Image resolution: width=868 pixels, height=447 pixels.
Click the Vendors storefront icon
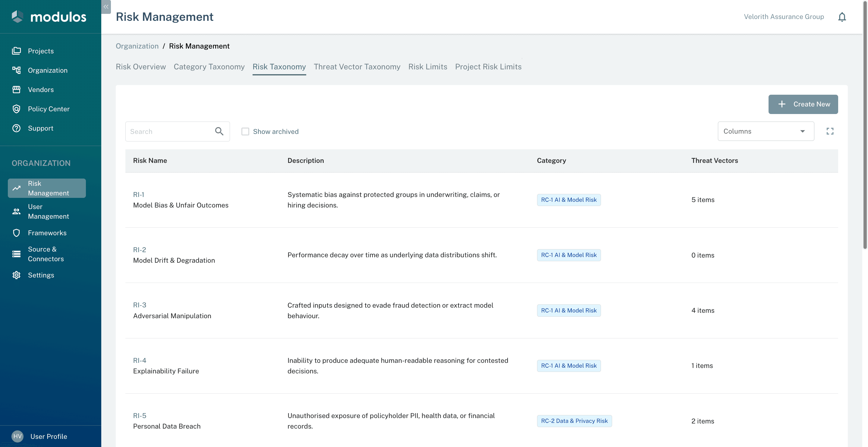tap(16, 89)
